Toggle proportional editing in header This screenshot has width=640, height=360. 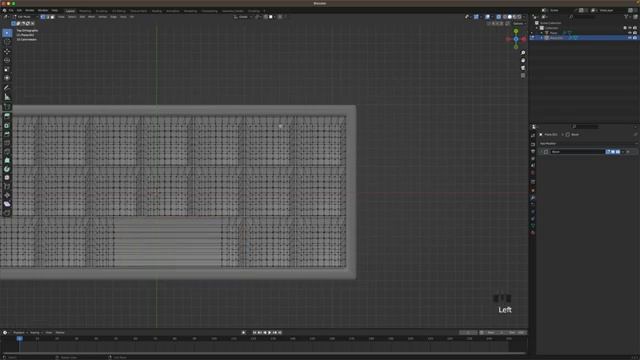[280, 17]
